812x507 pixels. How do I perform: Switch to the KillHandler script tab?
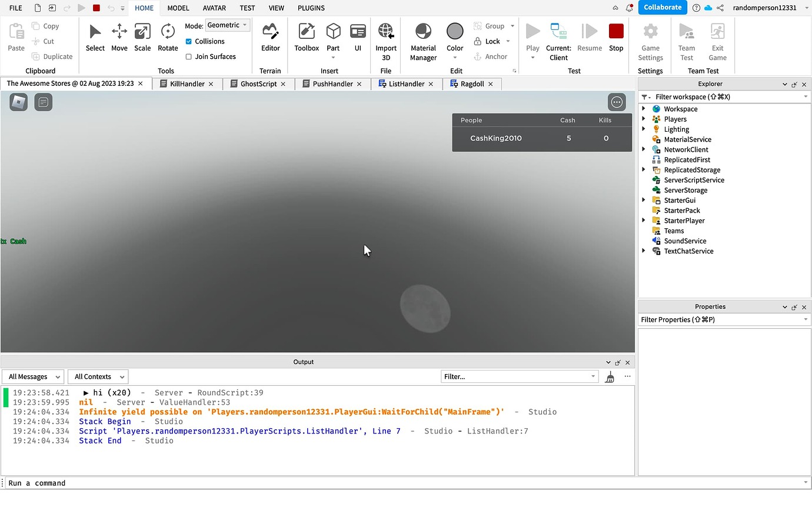coord(187,84)
